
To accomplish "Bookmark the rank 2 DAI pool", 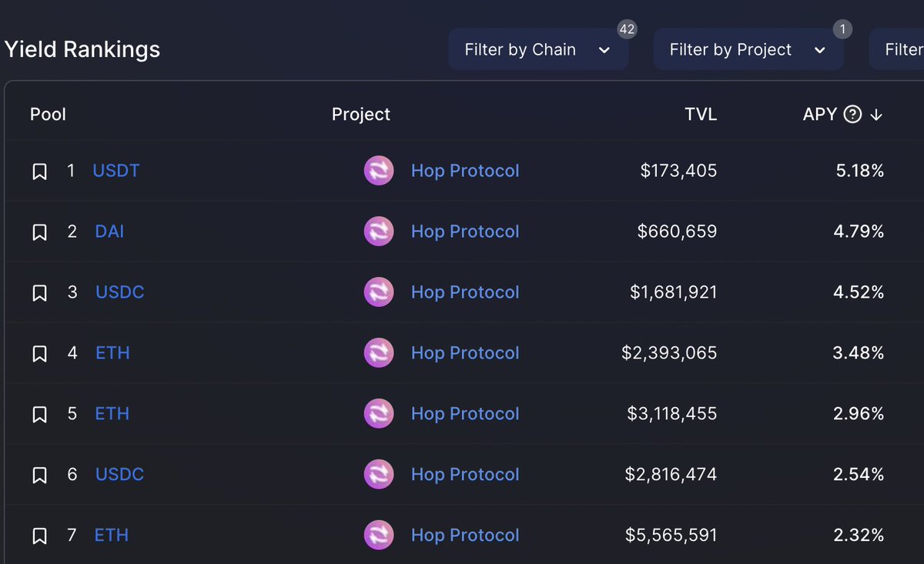I will [39, 232].
